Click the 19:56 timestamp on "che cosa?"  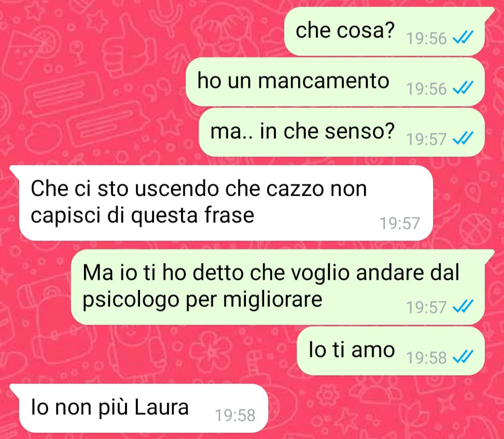426,39
